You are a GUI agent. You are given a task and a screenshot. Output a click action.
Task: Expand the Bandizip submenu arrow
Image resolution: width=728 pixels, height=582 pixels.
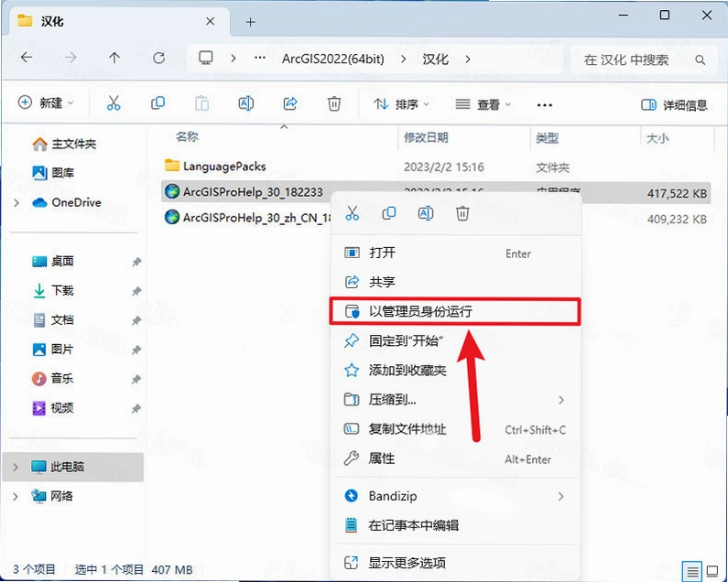click(x=560, y=496)
